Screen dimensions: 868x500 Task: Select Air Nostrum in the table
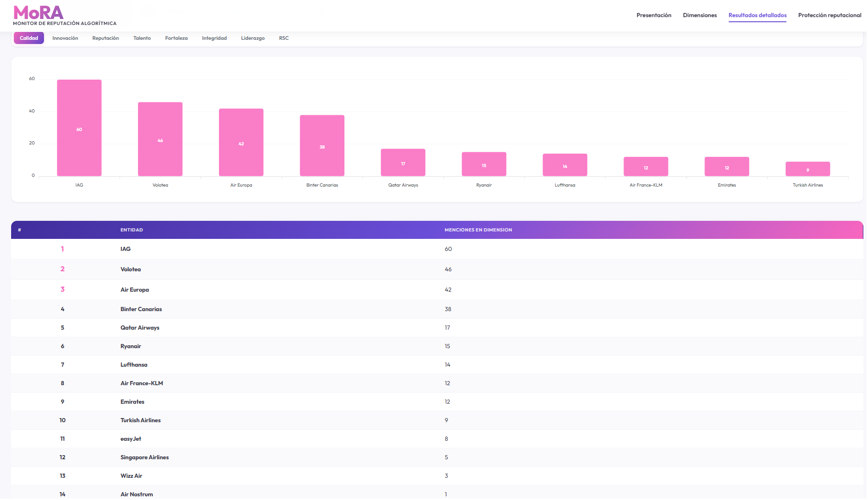pyautogui.click(x=137, y=494)
